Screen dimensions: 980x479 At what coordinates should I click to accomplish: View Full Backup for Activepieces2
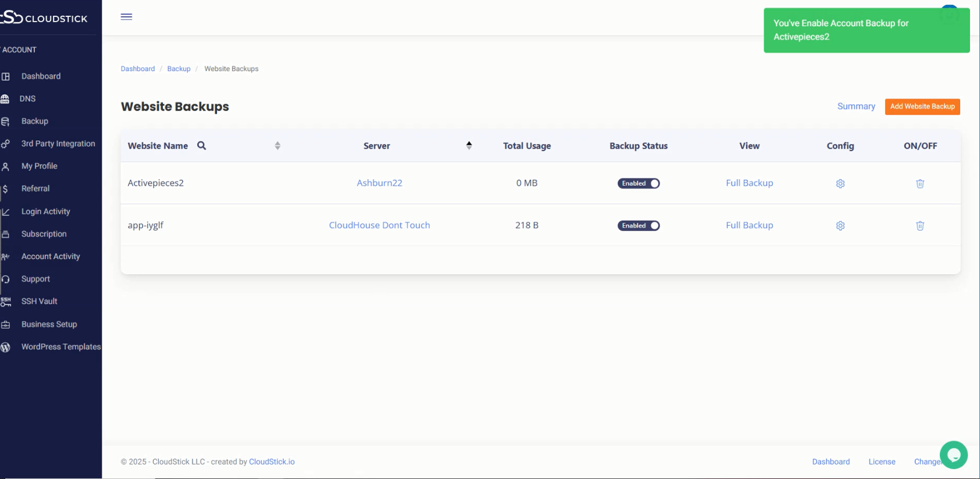(x=749, y=183)
